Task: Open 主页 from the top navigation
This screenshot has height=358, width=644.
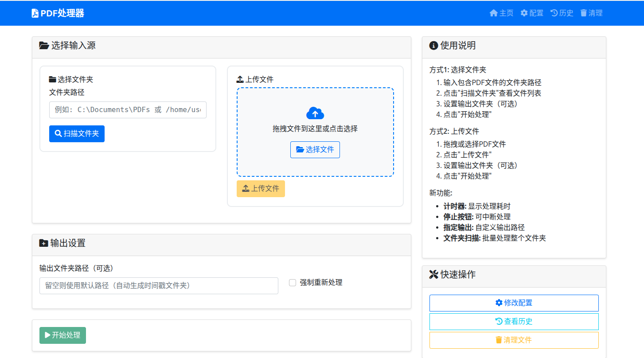Action: tap(501, 13)
